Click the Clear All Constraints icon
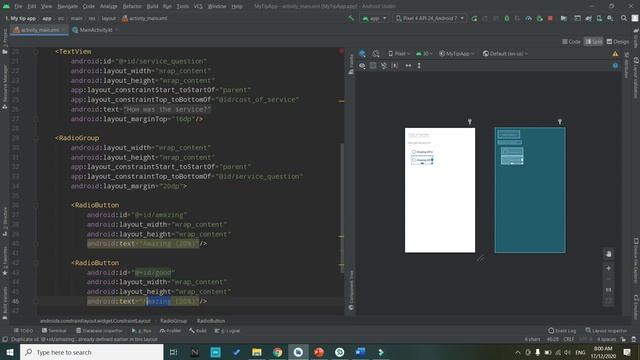This screenshot has width=640, height=360. (384, 65)
